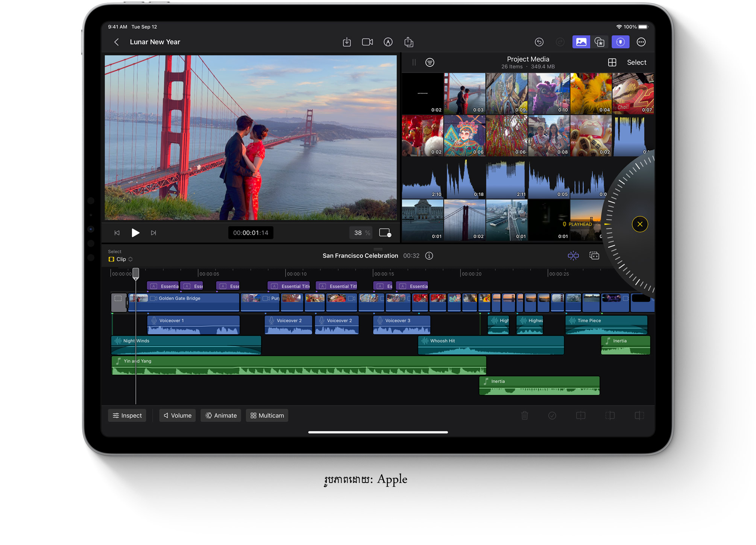Toggle the media browser photos button
The image size is (756, 545).
(581, 42)
